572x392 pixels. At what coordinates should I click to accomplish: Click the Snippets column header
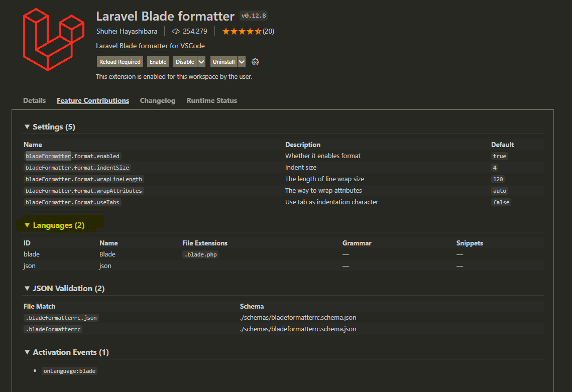click(x=470, y=243)
